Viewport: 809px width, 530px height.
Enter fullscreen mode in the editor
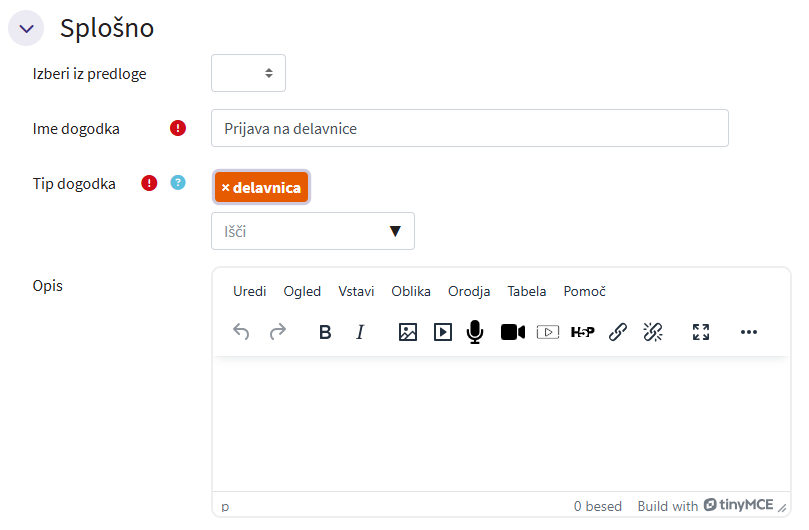[701, 332]
